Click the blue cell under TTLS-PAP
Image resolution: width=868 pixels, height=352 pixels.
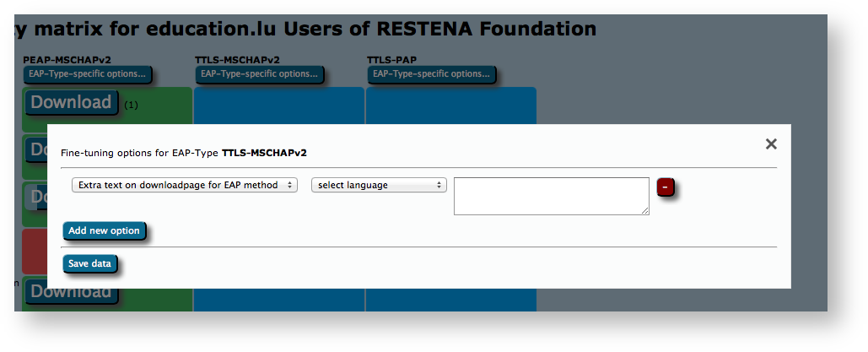[450, 106]
